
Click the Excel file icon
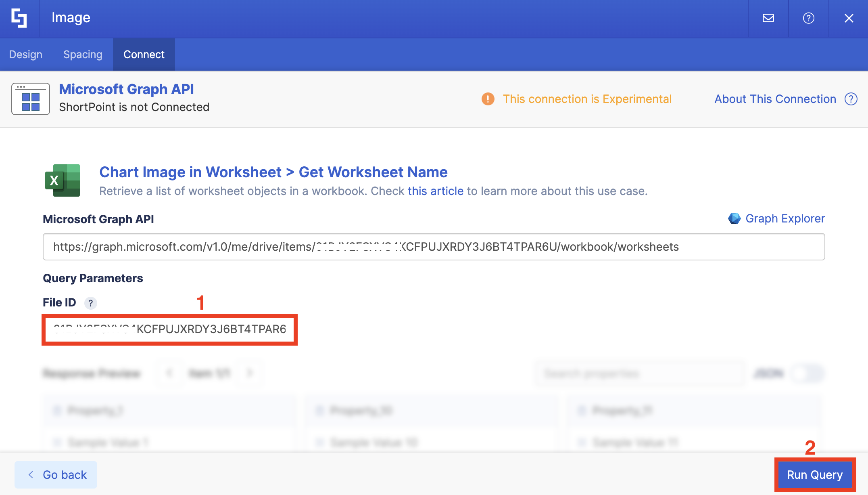63,180
